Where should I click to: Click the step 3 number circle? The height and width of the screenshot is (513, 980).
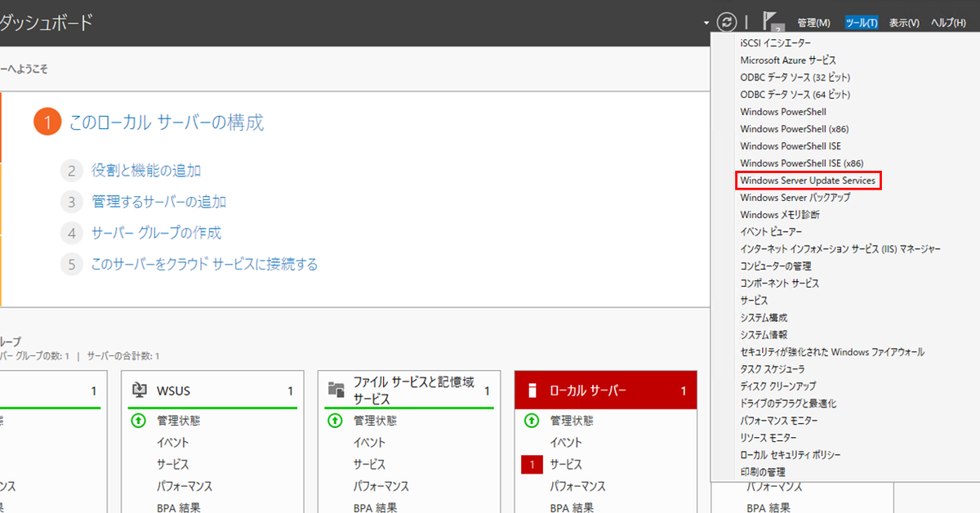click(72, 202)
